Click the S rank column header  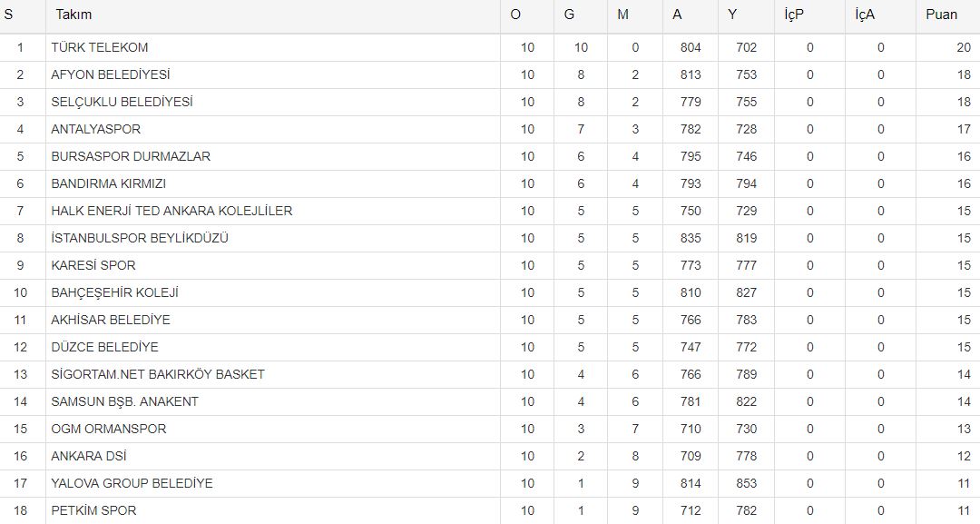9,15
